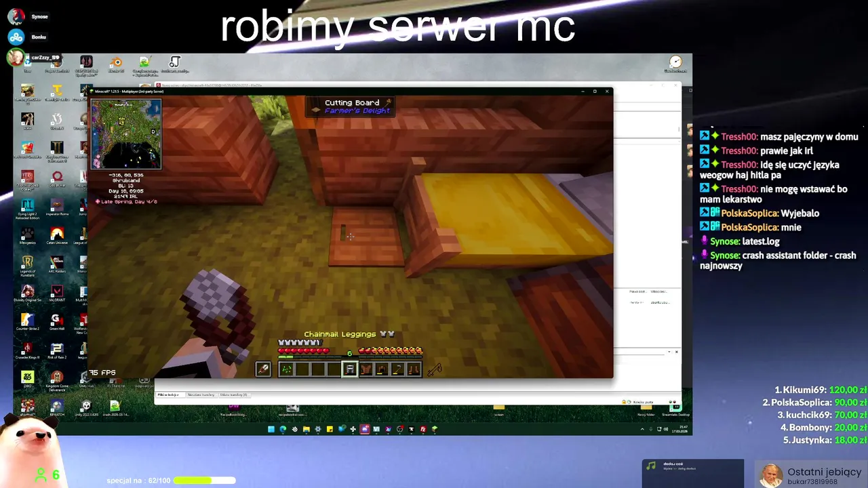Image resolution: width=868 pixels, height=488 pixels.
Task: Open the Dying Light 2 desktop shortcut
Action: click(27, 208)
